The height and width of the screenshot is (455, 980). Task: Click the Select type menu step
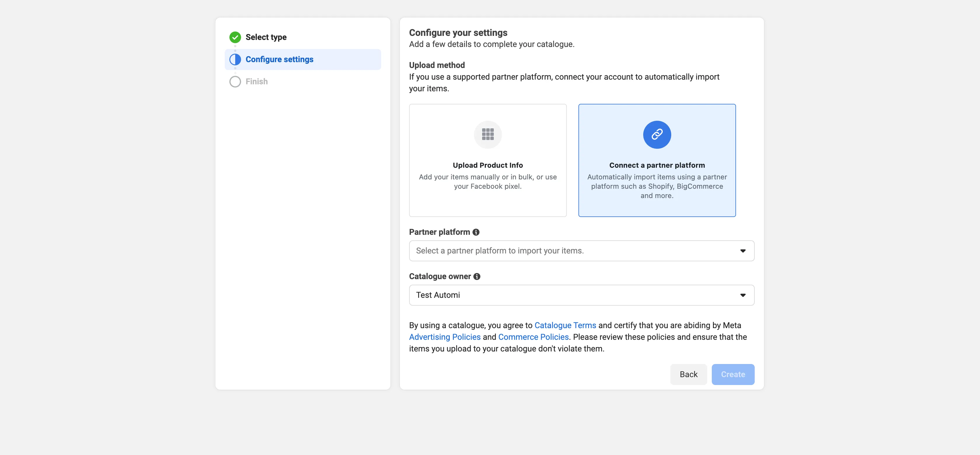point(266,37)
